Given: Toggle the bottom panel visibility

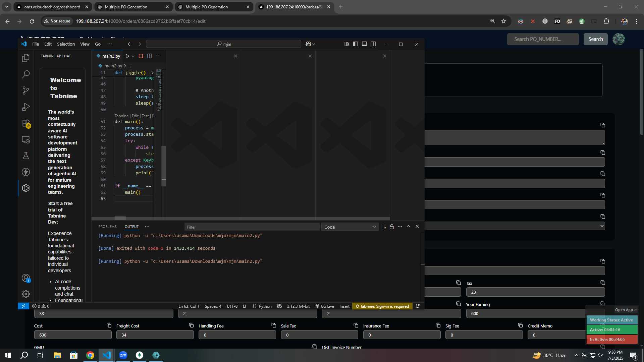Looking at the screenshot, I should pos(364,44).
